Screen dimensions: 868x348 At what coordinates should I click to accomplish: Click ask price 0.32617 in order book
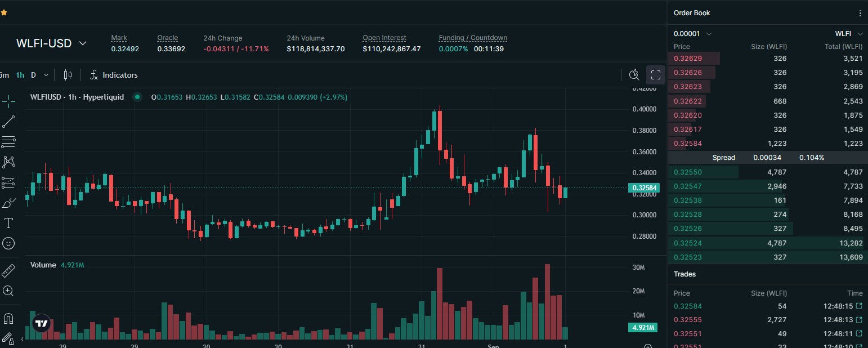[688, 130]
